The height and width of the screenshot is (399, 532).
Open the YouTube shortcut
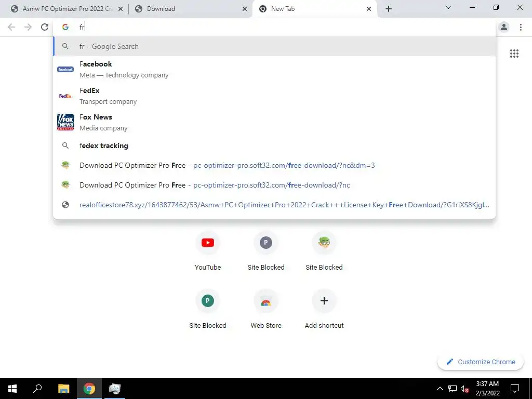tap(208, 251)
